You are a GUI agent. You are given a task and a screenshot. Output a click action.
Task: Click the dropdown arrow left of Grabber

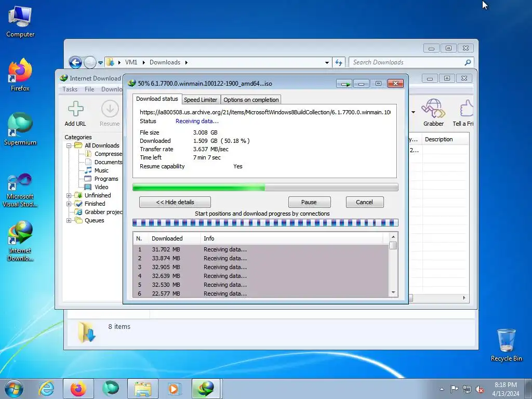(413, 112)
